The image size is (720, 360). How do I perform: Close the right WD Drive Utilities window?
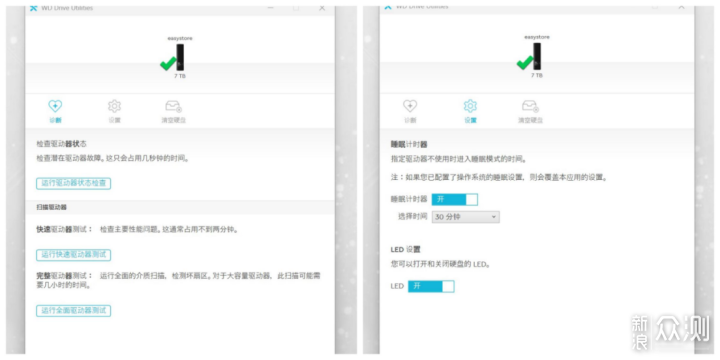click(x=681, y=7)
